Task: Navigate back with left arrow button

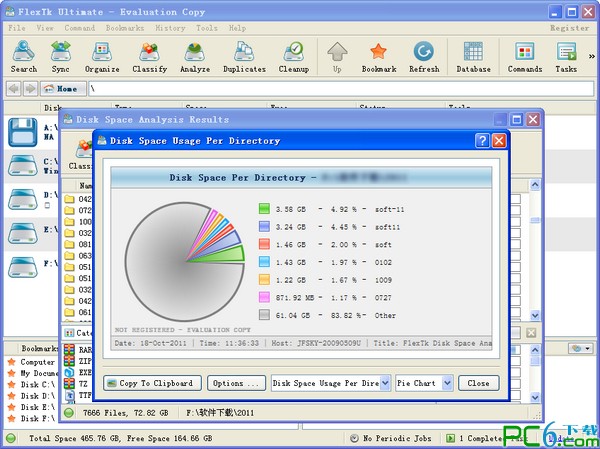Action: pyautogui.click(x=14, y=89)
